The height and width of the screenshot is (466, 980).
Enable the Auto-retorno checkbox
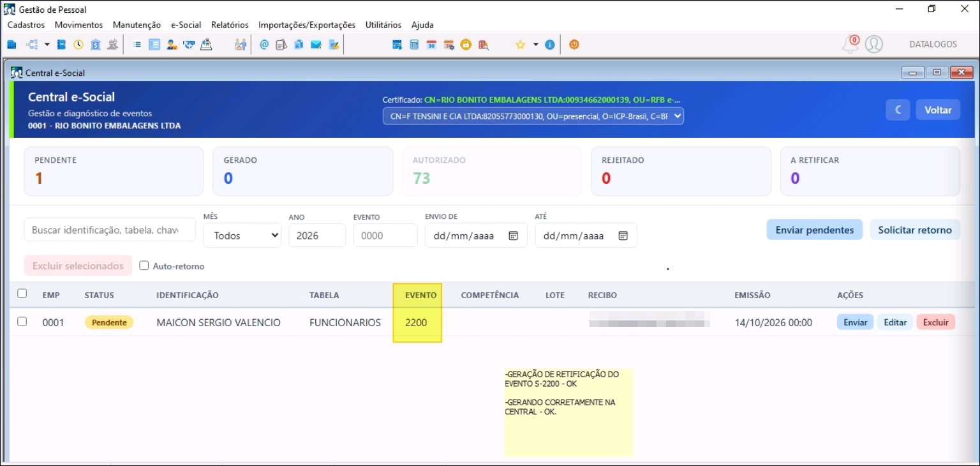pyautogui.click(x=144, y=266)
